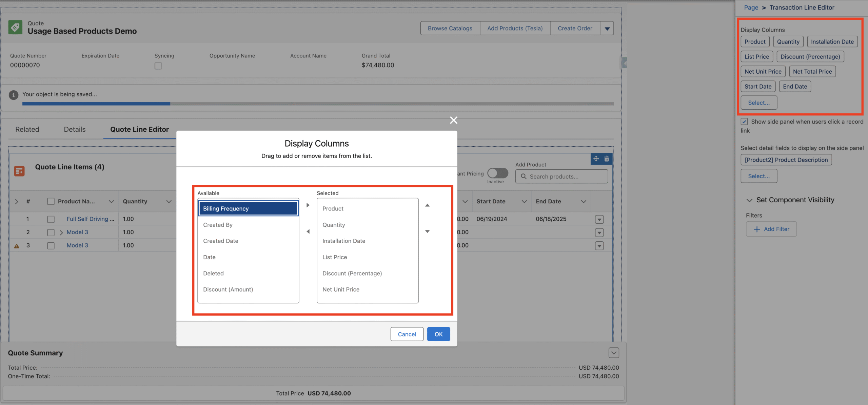The height and width of the screenshot is (405, 868).
Task: Enable the Inactive pricing toggle
Action: [x=497, y=173]
